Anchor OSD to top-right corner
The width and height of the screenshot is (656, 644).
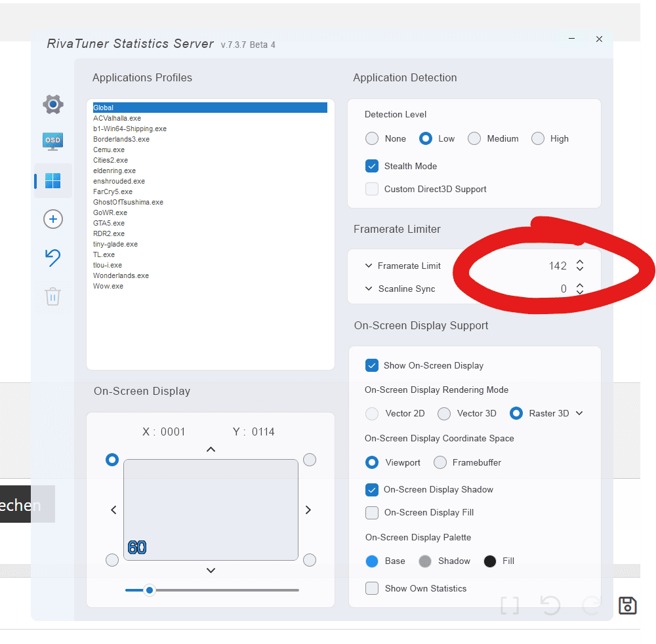click(310, 460)
